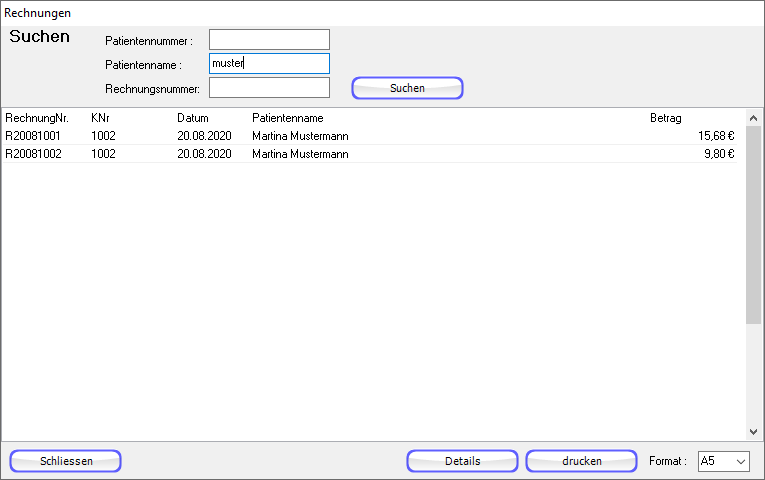This screenshot has height=480, width=765.
Task: Click the Patientenname column header in list
Action: coord(288,118)
